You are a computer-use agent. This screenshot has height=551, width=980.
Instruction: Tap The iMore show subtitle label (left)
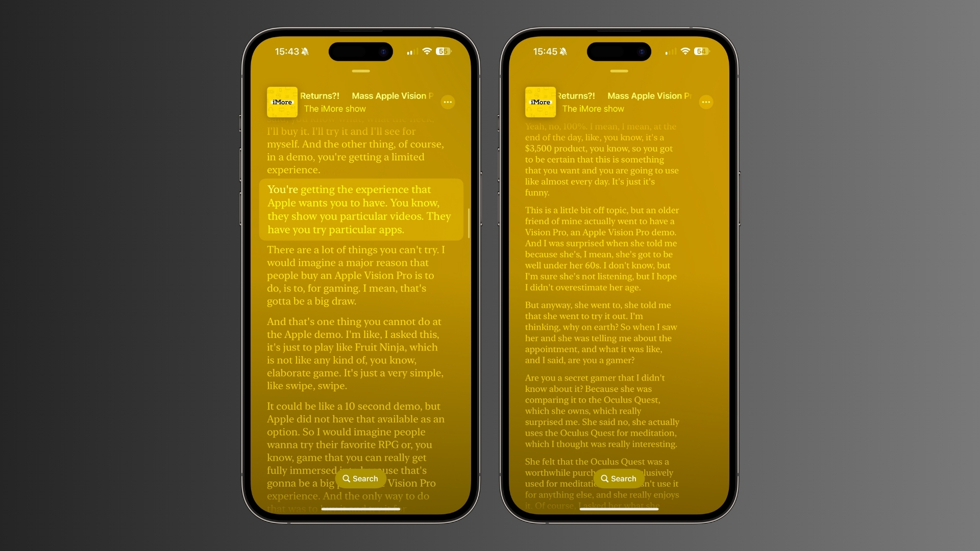point(334,108)
